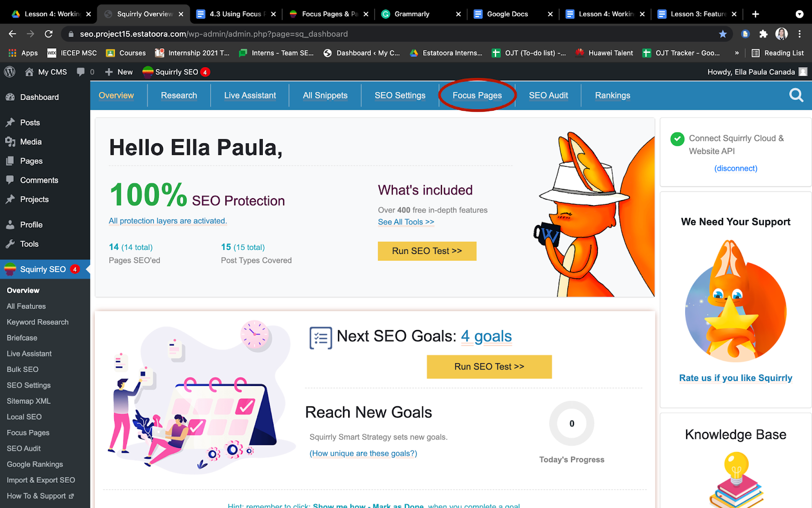Open the SEO Audit tab
The height and width of the screenshot is (508, 812).
pos(548,96)
